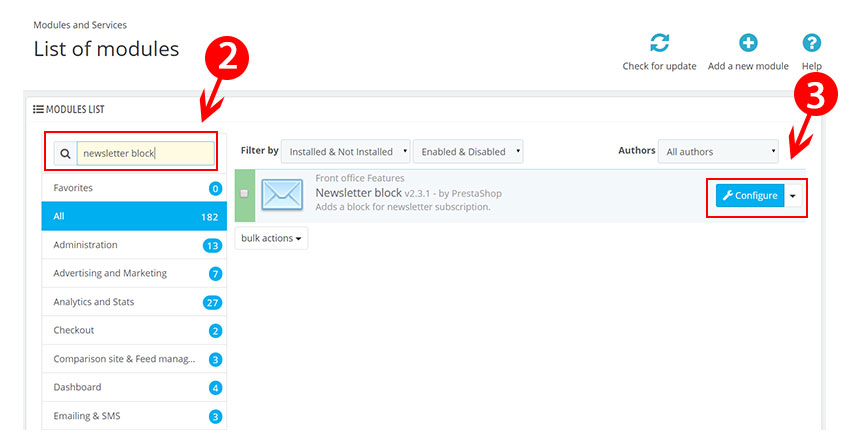Viewport: 850px width, 446px height.
Task: Click the 7 badge beside Advertising and Marketing
Action: pos(215,274)
